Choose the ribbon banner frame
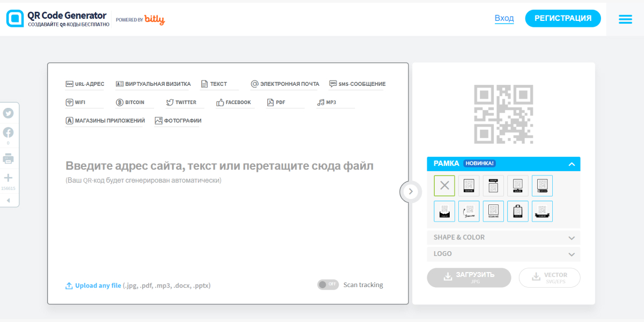Viewport: 644px width, 322px height. click(x=543, y=211)
